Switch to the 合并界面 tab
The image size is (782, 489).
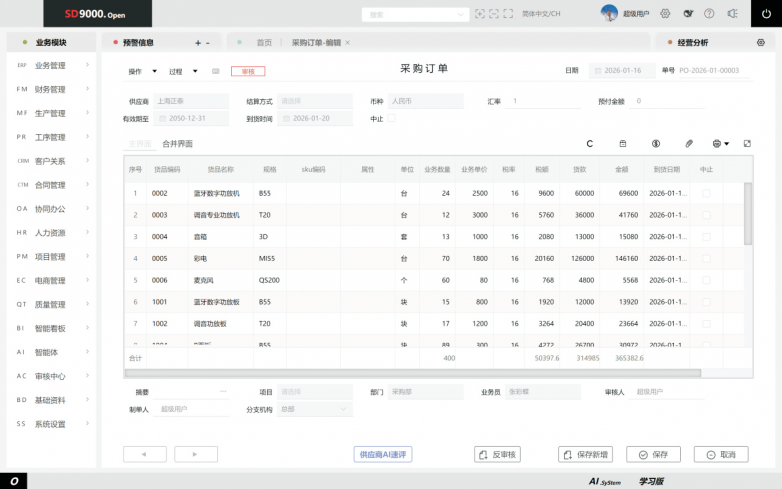pos(177,144)
